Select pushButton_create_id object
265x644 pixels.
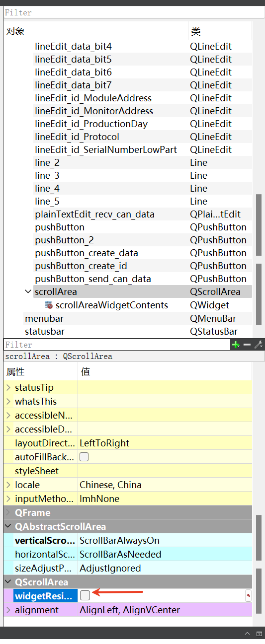point(81,266)
